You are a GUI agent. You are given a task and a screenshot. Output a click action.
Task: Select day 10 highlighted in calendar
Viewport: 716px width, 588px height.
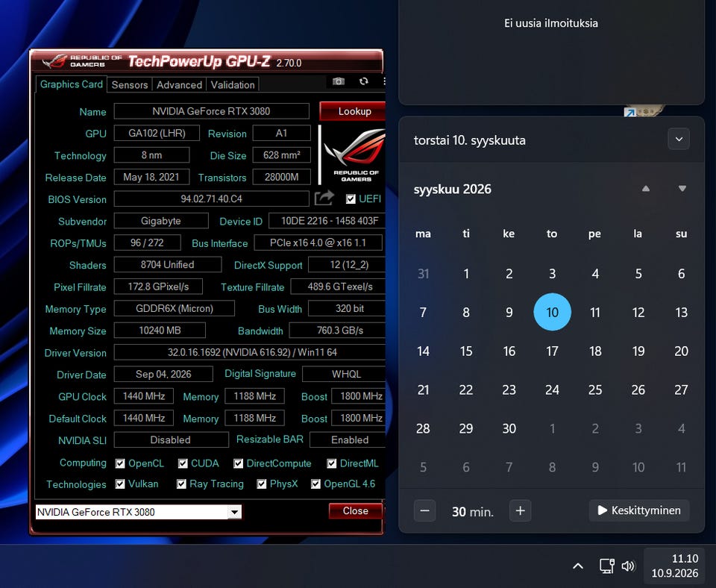point(552,312)
